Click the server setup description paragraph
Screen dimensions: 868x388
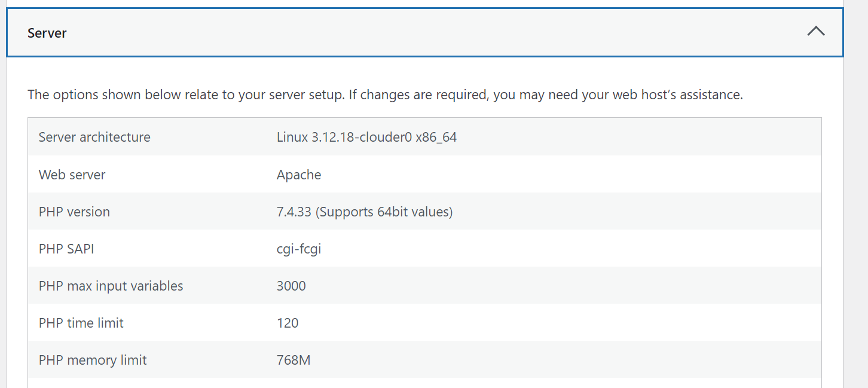[385, 95]
